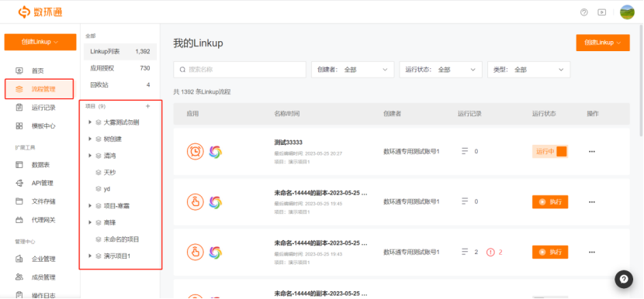Click the API管理 icon in sidebar
644x299 pixels.
coord(19,183)
